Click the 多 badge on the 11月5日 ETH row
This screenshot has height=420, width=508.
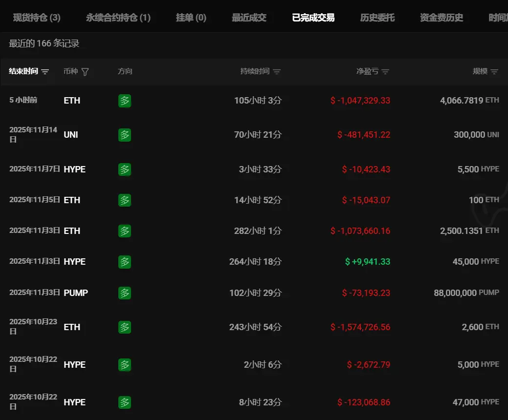(x=124, y=200)
